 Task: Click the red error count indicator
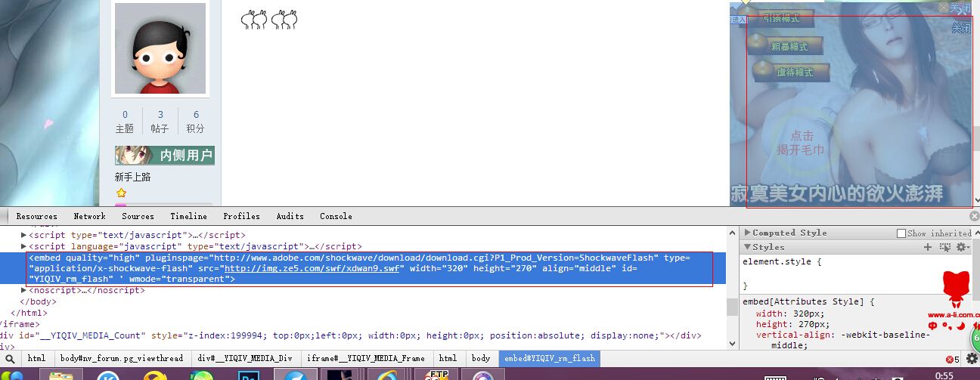point(952,359)
